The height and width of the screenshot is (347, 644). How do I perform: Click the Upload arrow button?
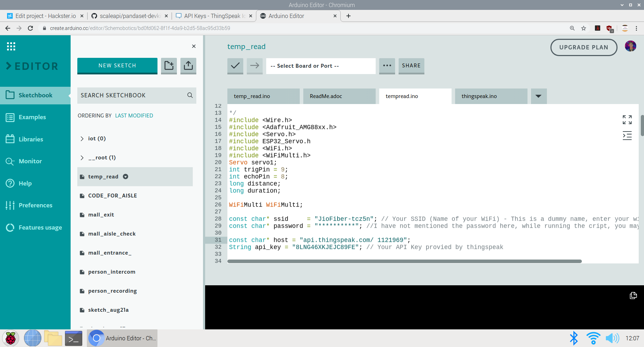(255, 66)
